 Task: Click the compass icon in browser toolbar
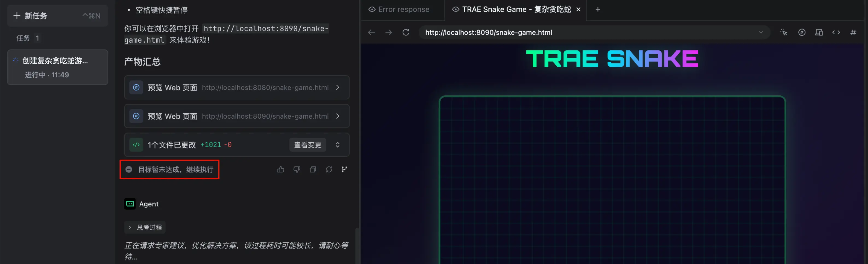tap(802, 32)
